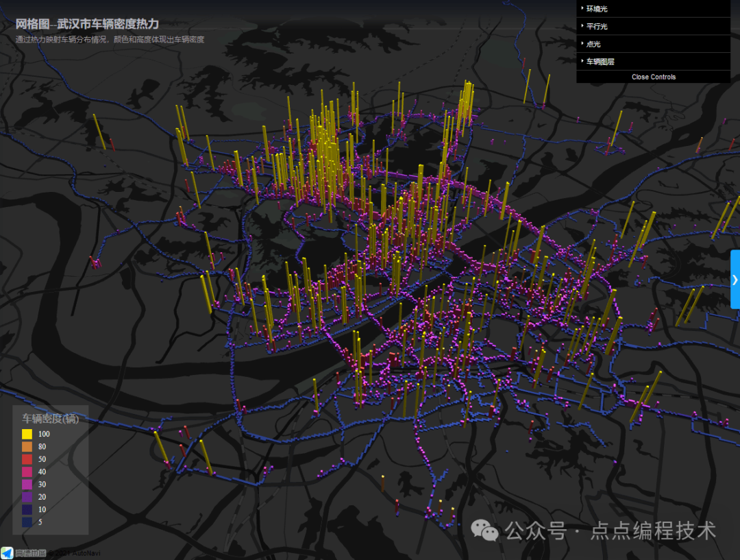Click the pink 40 legend swatch
The height and width of the screenshot is (560, 740).
(27, 472)
